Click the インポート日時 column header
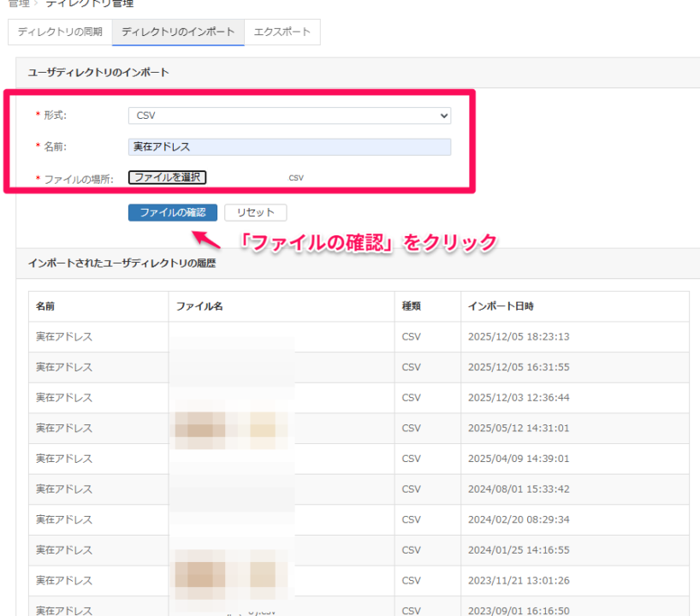Viewport: 700px width, 616px height. pos(501,306)
